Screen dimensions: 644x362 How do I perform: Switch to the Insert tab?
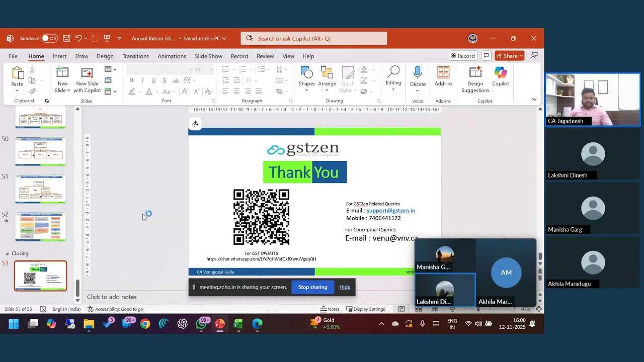(59, 56)
